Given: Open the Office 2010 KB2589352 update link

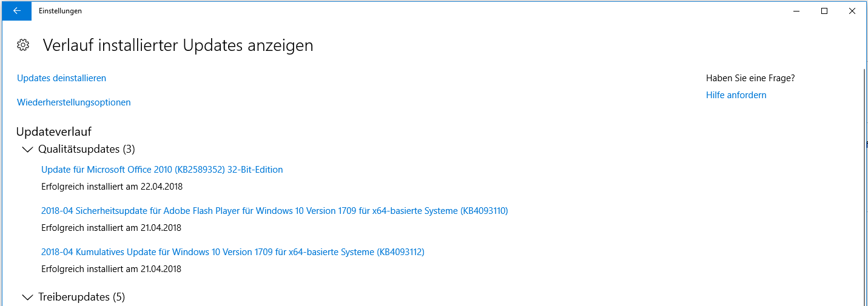Looking at the screenshot, I should tap(162, 170).
